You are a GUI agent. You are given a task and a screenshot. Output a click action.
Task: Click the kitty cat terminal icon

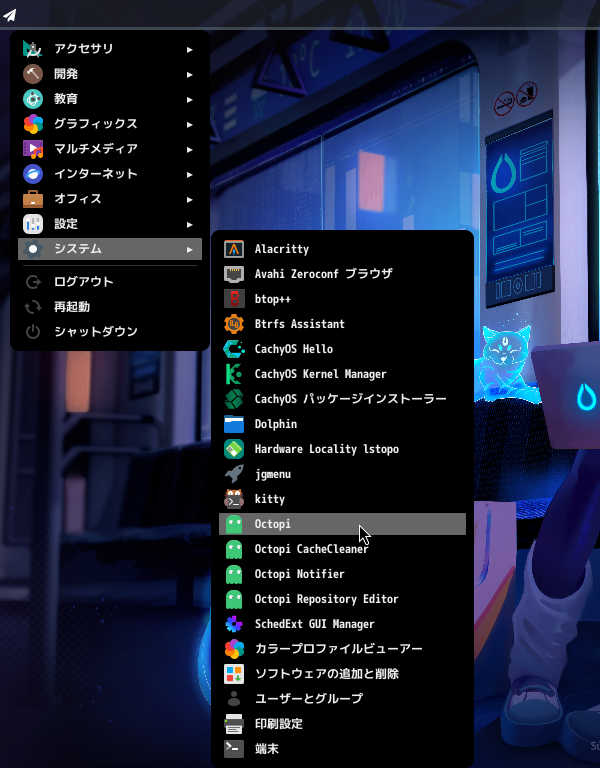click(x=234, y=499)
